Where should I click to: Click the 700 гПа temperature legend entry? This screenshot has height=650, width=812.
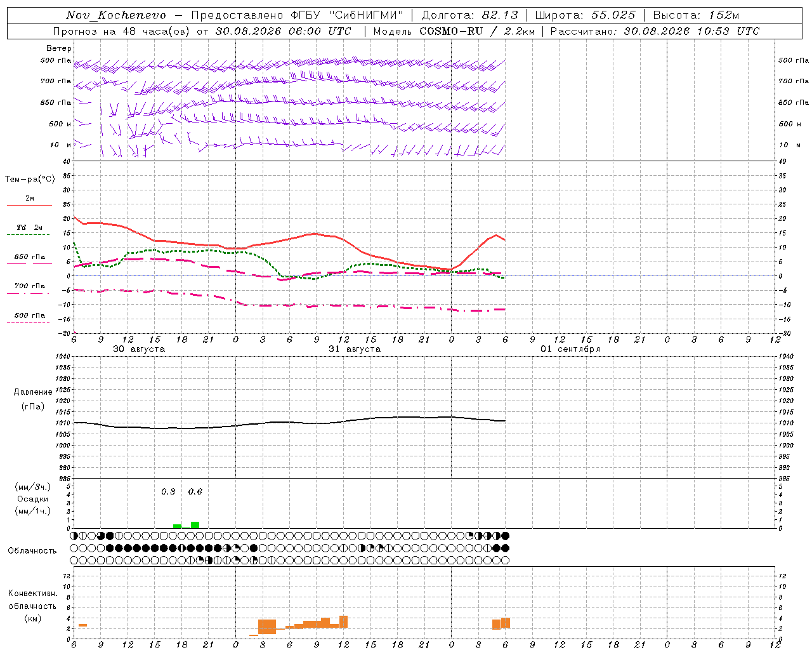click(x=29, y=289)
